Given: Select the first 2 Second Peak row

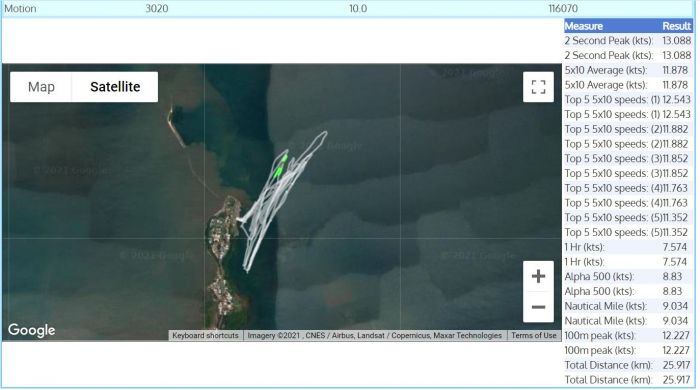Looking at the screenshot, I should (x=628, y=41).
